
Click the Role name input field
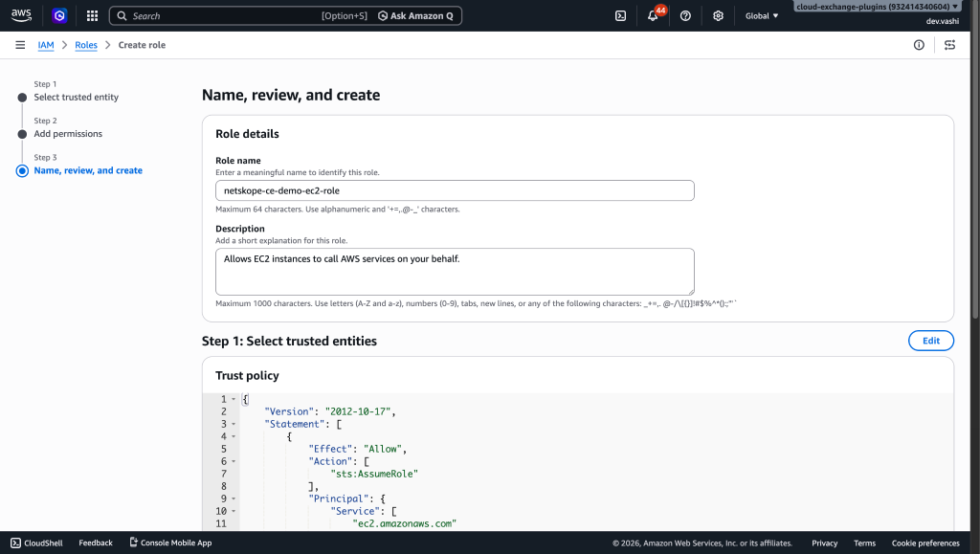point(455,190)
